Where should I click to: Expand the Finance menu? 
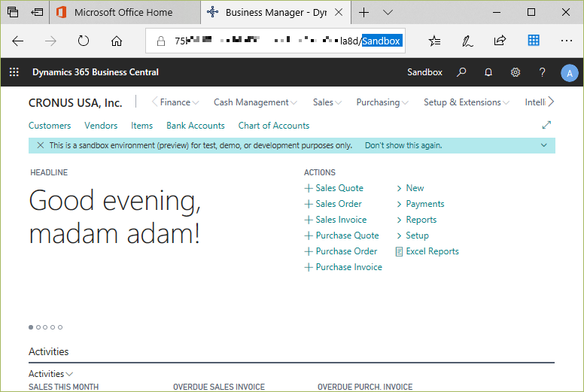(179, 102)
